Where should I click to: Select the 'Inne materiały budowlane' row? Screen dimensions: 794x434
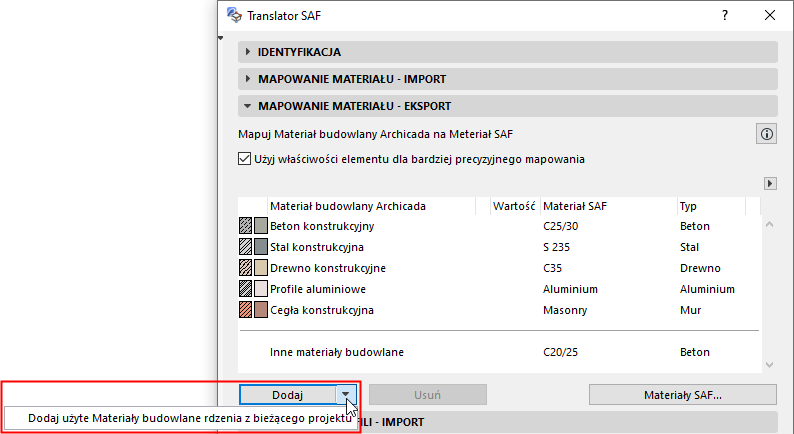click(x=499, y=352)
